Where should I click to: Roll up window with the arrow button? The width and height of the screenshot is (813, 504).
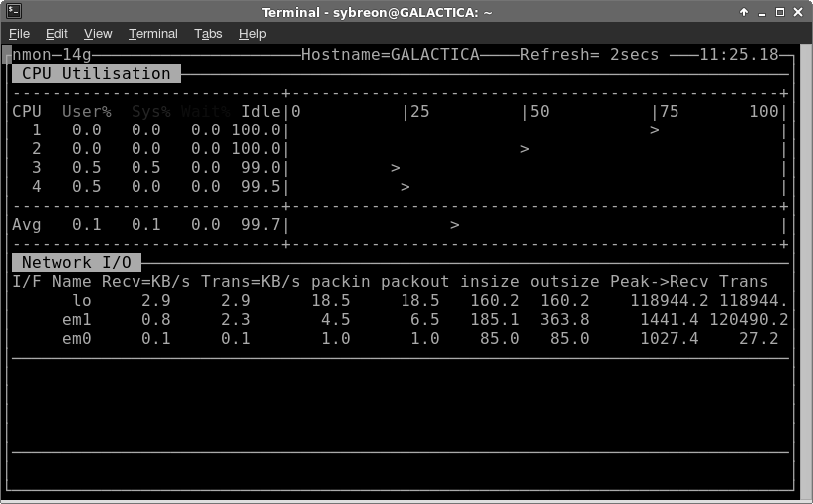[x=744, y=12]
